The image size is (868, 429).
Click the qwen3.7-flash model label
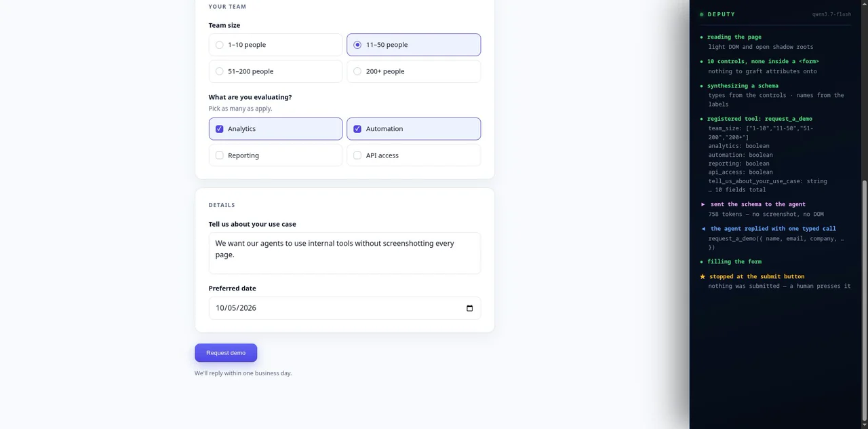831,14
